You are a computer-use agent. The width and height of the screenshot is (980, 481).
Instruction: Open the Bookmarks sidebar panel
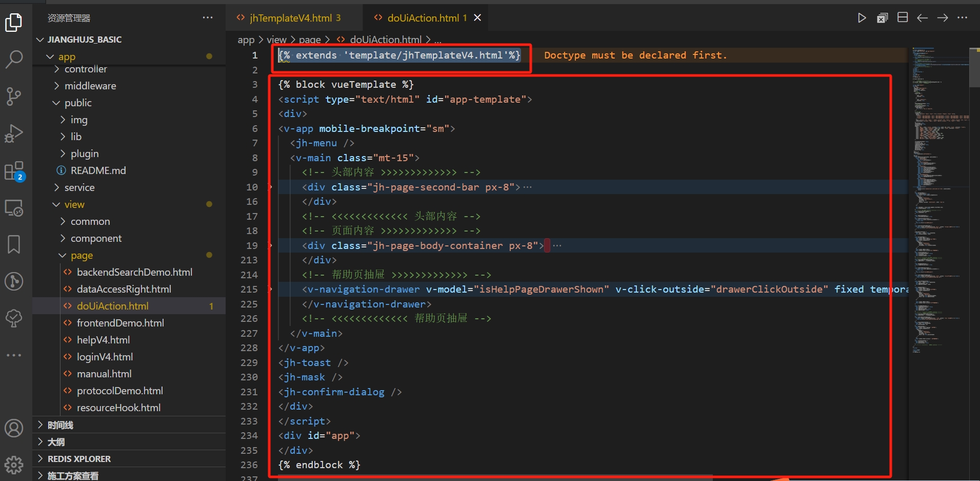tap(14, 244)
